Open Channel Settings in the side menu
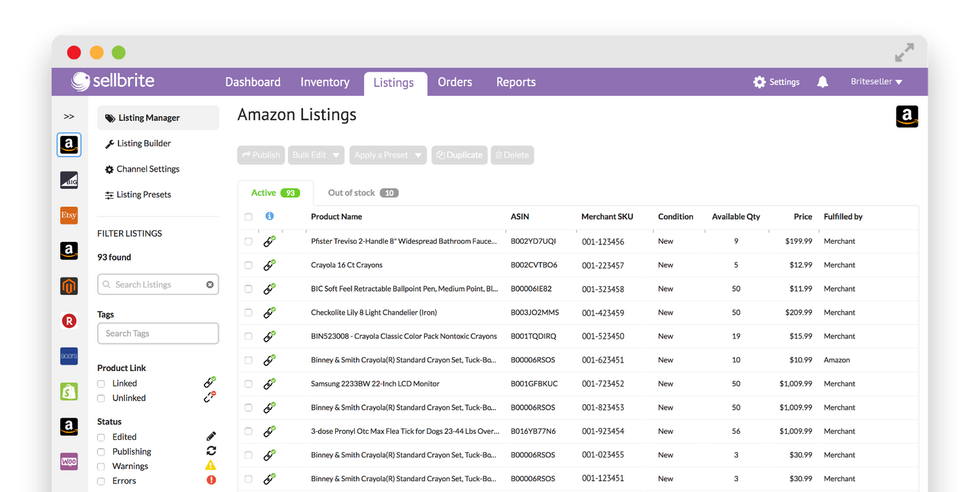The height and width of the screenshot is (492, 980). tap(142, 169)
